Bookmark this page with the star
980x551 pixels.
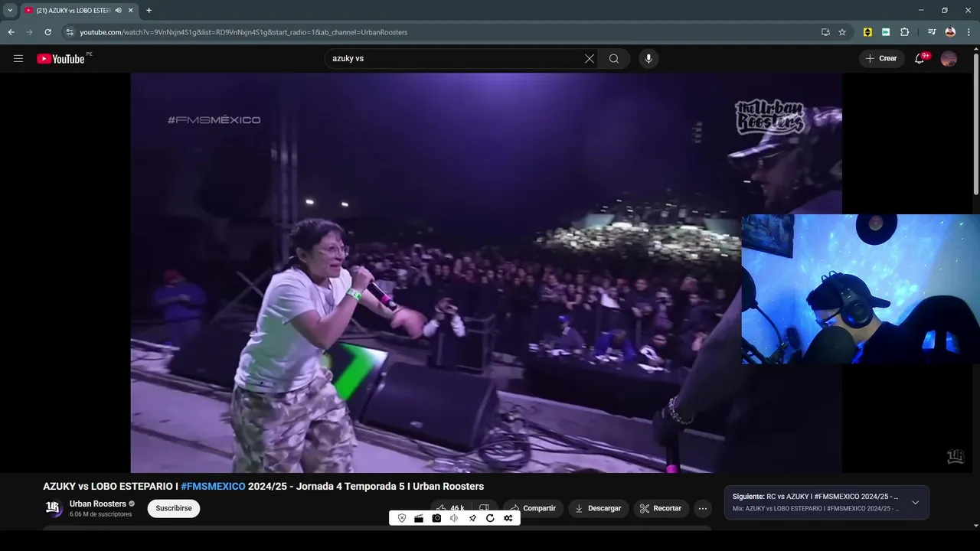[842, 32]
